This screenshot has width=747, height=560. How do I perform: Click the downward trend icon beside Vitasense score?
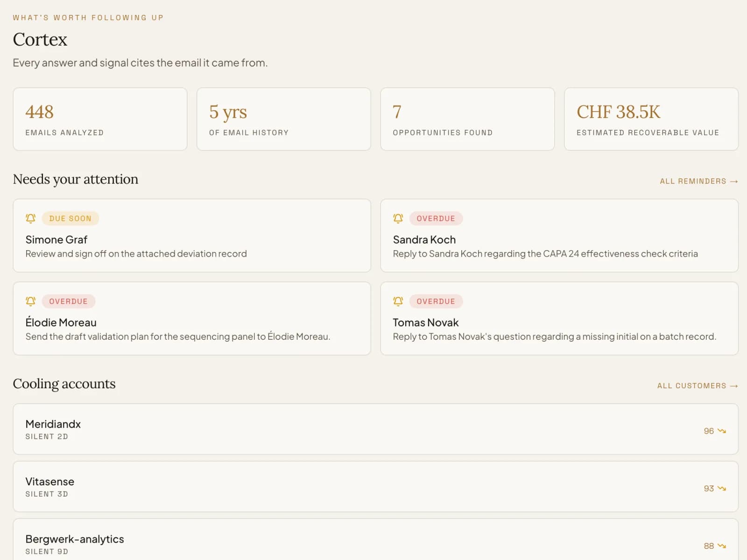click(722, 488)
